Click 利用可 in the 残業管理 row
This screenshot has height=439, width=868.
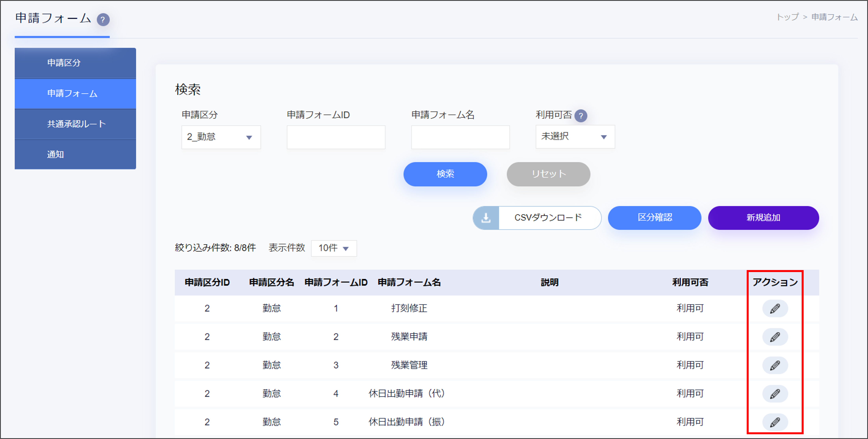690,365
